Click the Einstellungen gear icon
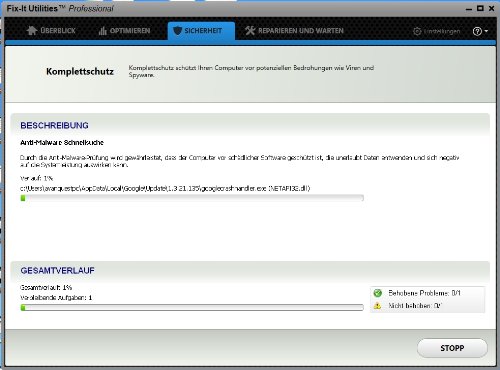 point(417,31)
